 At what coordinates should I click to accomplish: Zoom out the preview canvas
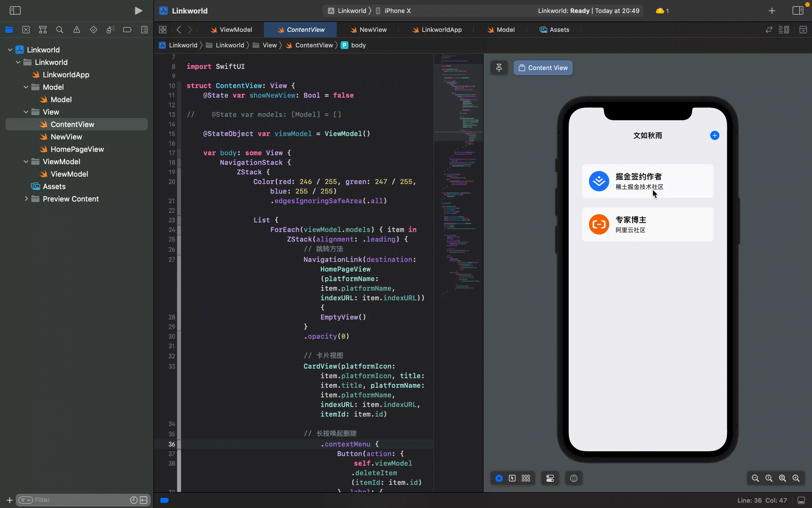[x=755, y=478]
